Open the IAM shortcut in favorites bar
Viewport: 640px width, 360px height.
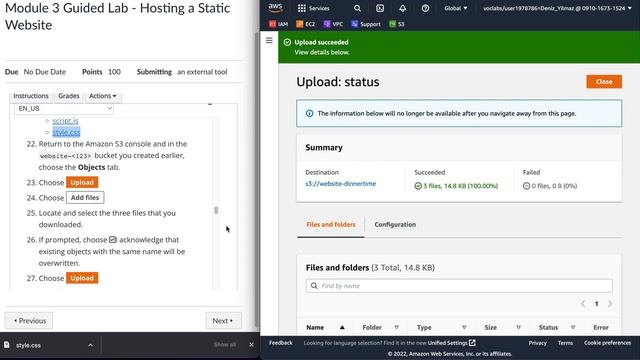tap(279, 24)
